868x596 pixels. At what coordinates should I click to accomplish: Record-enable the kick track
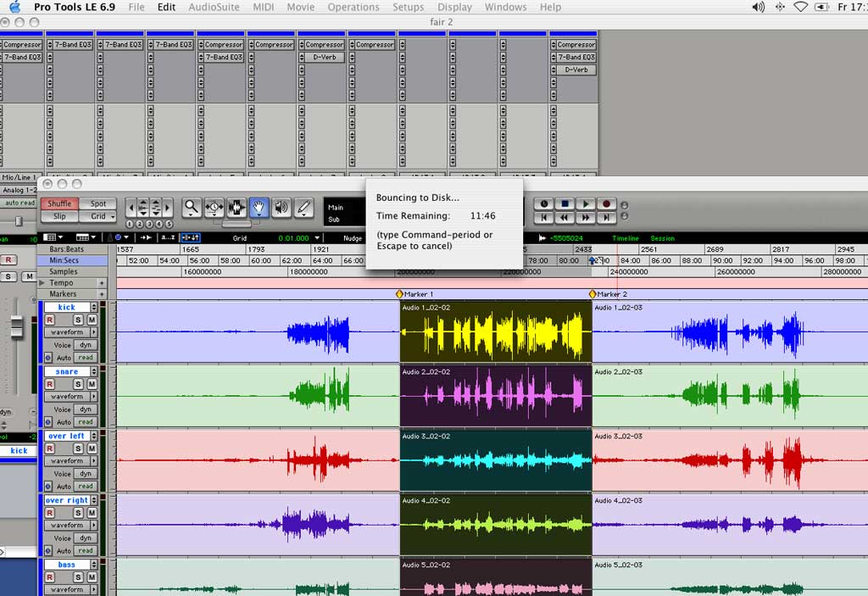(x=50, y=320)
